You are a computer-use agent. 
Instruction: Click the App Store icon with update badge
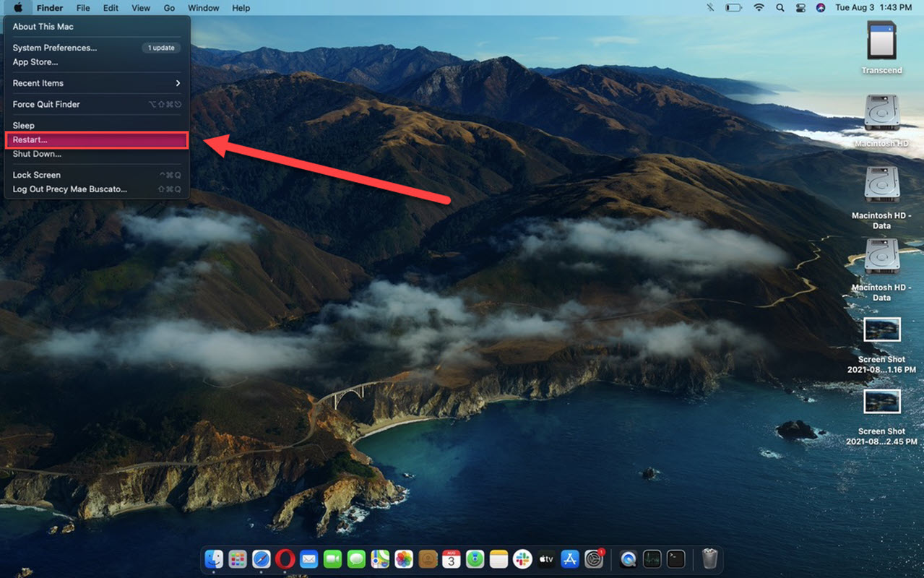tap(569, 558)
